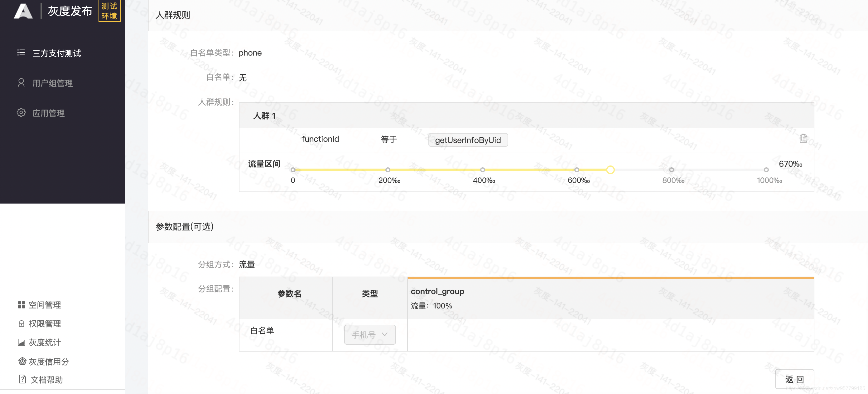Open the 手机号 type dropdown
This screenshot has width=868, height=394.
[x=370, y=335]
